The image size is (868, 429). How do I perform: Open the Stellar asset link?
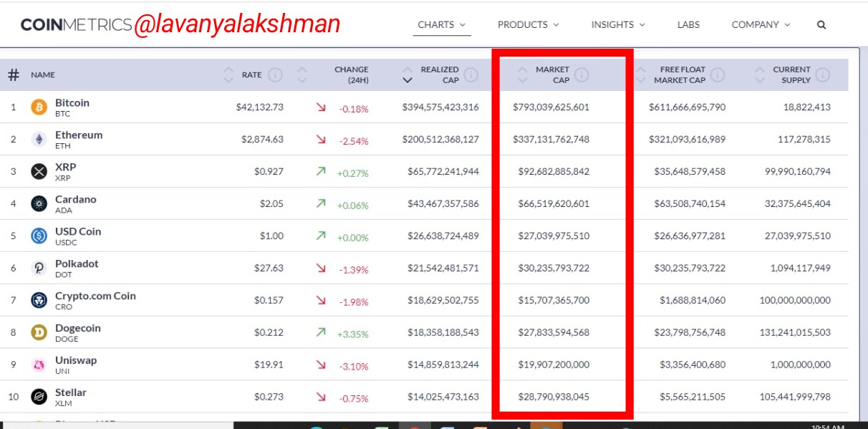(x=71, y=393)
